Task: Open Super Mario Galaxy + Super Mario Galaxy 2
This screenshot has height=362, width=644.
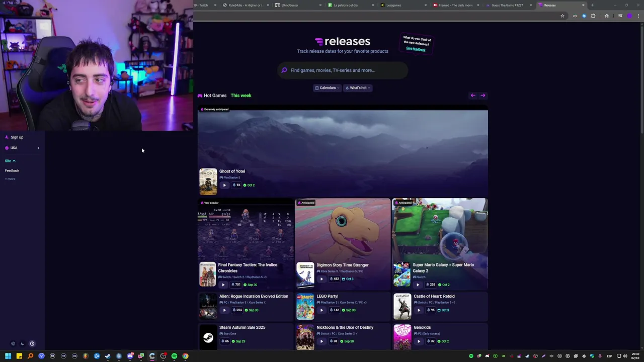Action: click(443, 268)
